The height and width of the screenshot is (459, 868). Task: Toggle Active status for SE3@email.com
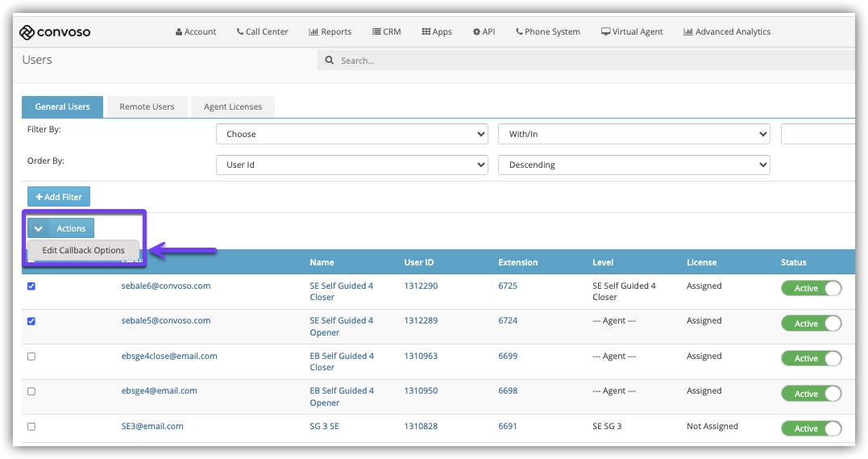pos(812,428)
